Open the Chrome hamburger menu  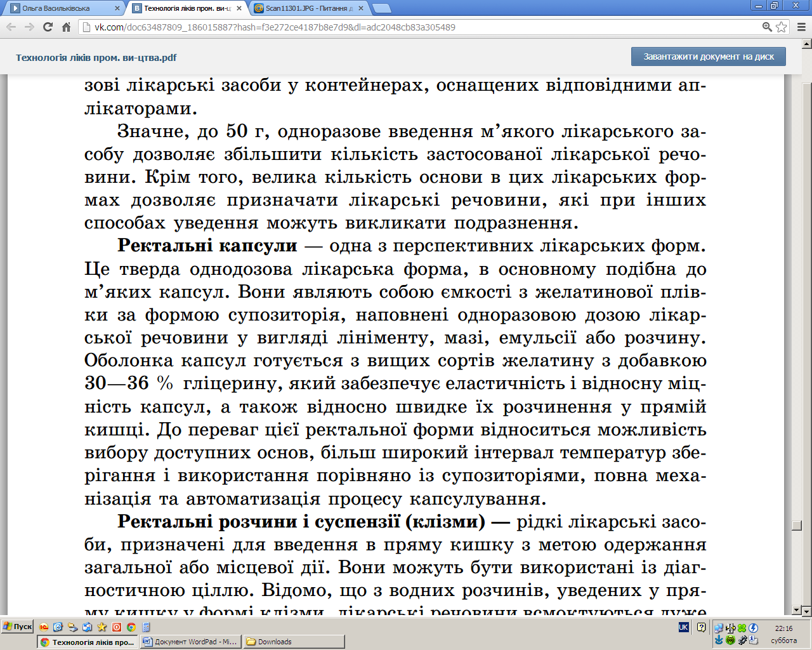(801, 27)
